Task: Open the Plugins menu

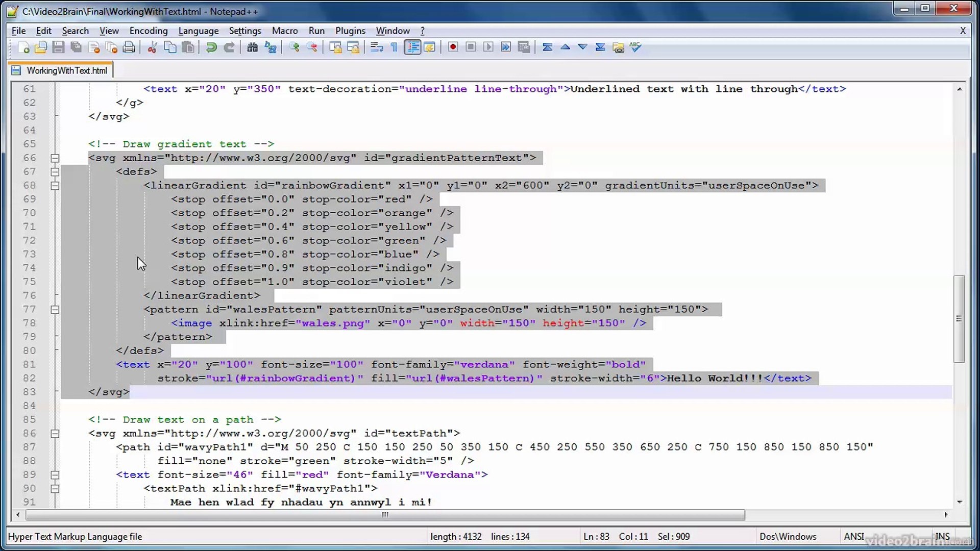Action: pos(350,31)
